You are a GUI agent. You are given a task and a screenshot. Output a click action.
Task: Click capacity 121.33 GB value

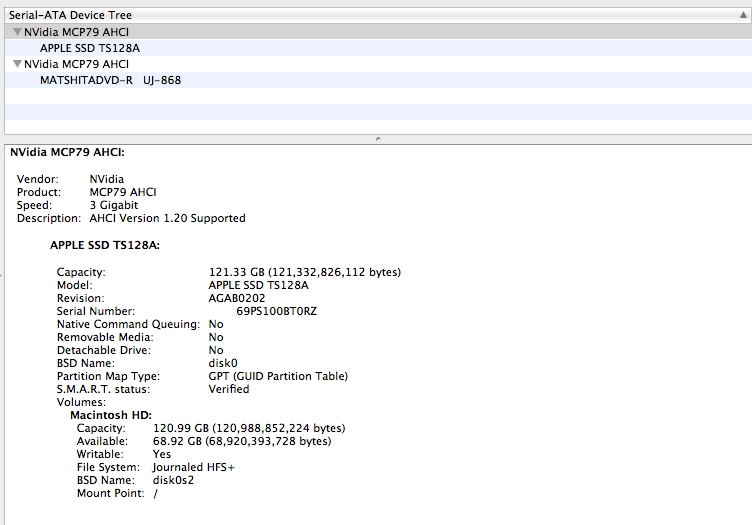click(x=305, y=272)
